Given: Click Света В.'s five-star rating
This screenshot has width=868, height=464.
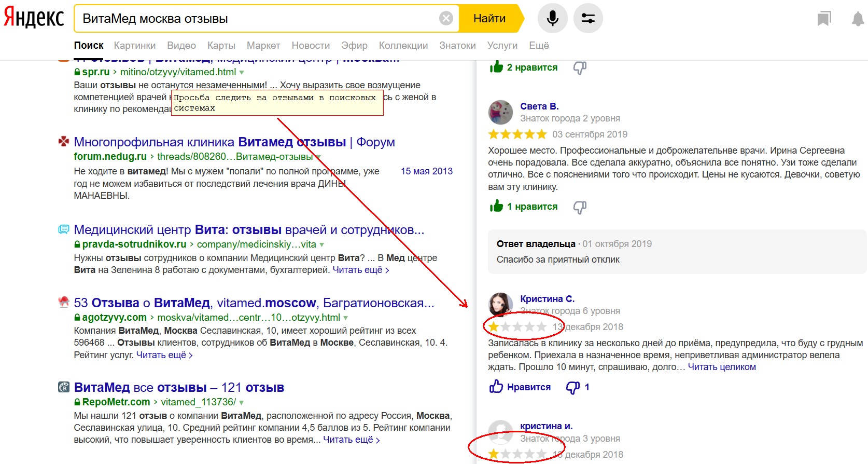Looking at the screenshot, I should [x=517, y=134].
